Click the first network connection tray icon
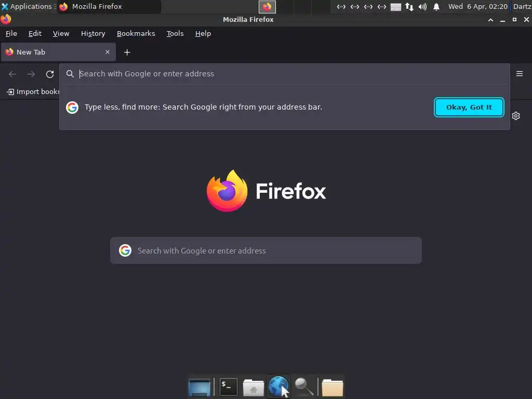This screenshot has height=399, width=532. [341, 7]
